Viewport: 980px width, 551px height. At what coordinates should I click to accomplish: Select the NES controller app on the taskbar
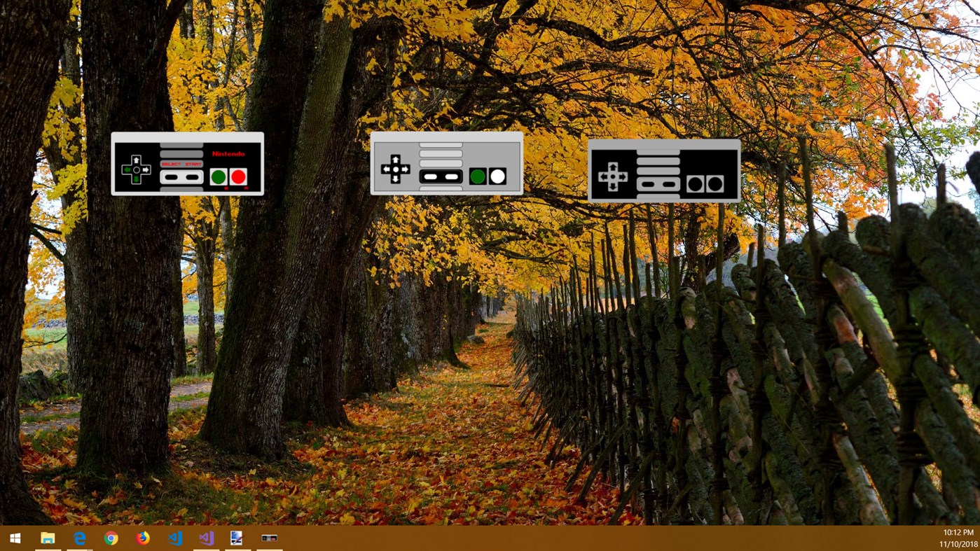[x=269, y=538]
